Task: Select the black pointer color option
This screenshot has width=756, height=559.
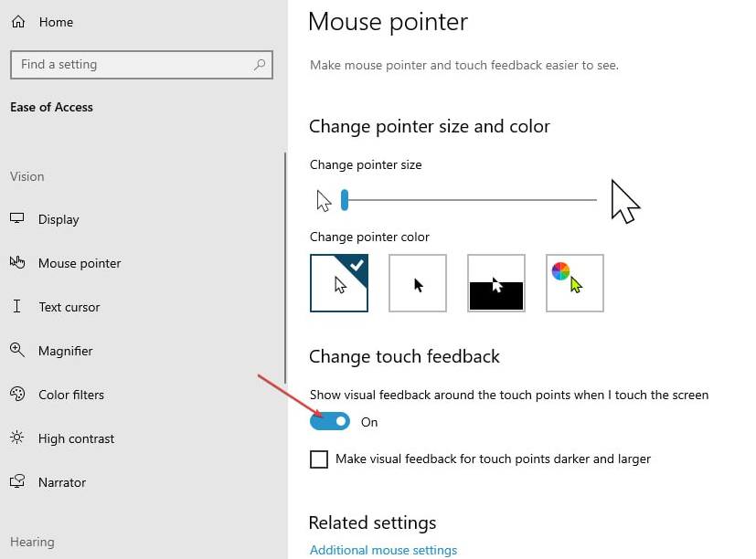Action: click(418, 283)
